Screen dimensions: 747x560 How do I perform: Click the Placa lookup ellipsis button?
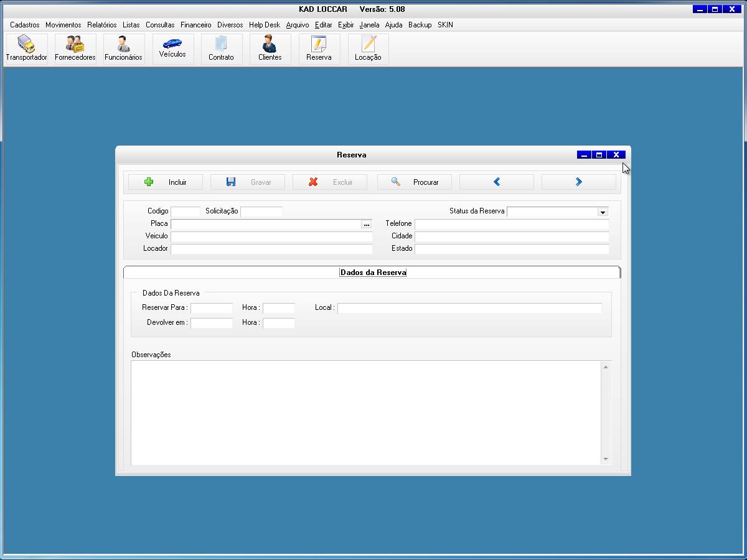[367, 224]
